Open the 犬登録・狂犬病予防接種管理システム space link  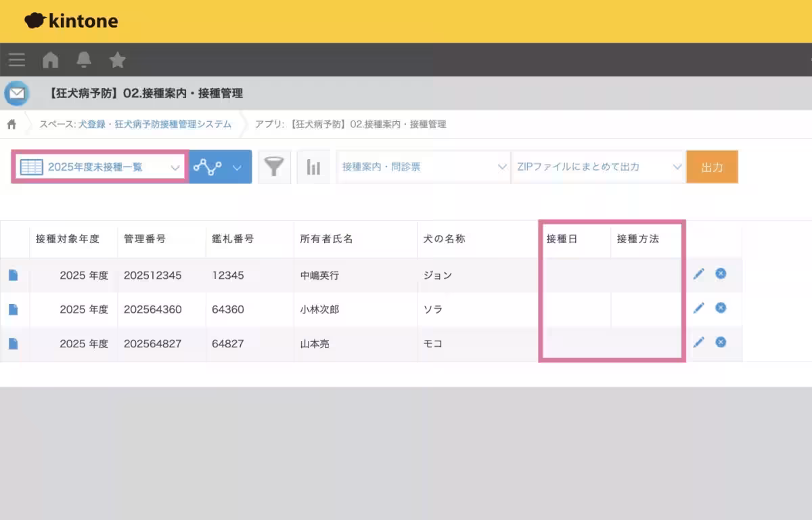[155, 125]
